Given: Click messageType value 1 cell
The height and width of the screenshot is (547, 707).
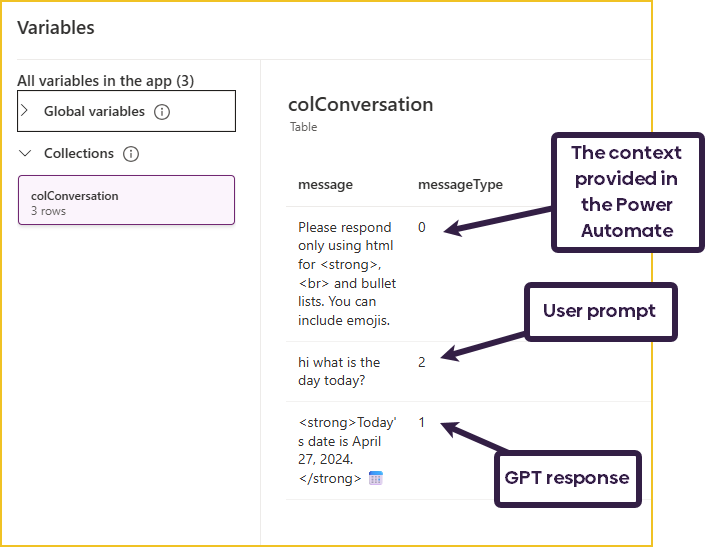Looking at the screenshot, I should 422,423.
